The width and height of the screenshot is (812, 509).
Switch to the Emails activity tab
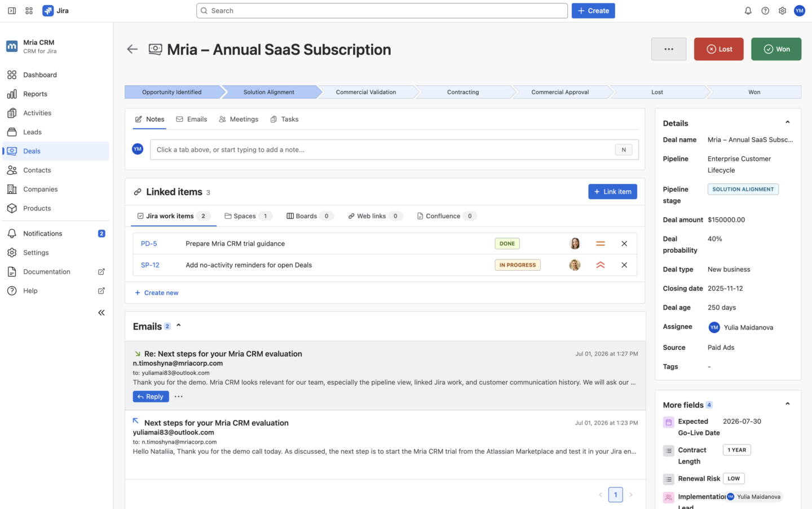tap(192, 119)
